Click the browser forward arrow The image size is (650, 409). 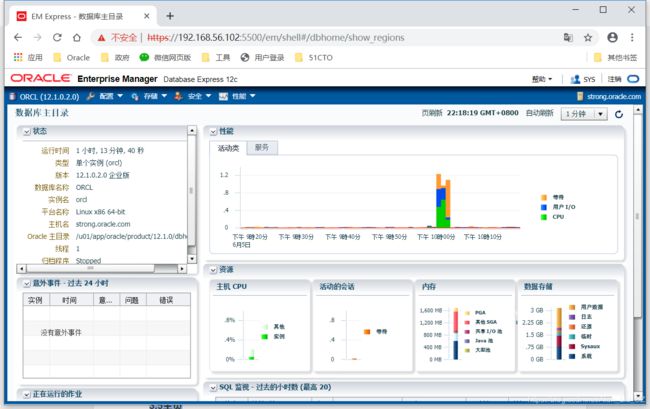coord(37,37)
